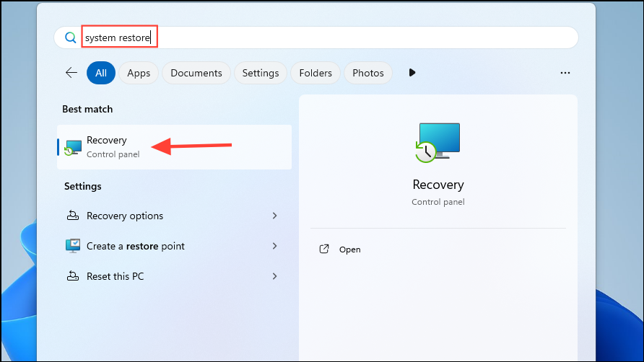Expand Create a restore point chevron

pos(275,246)
